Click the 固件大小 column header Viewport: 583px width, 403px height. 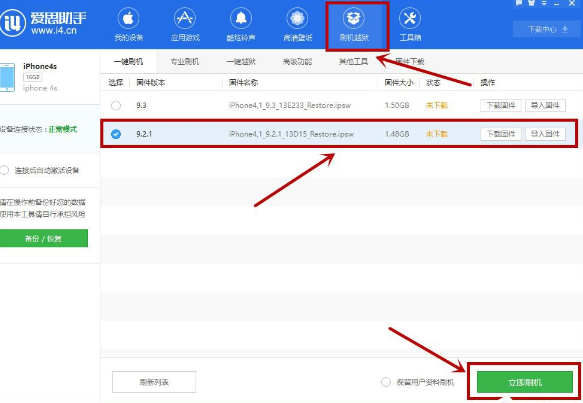(399, 83)
